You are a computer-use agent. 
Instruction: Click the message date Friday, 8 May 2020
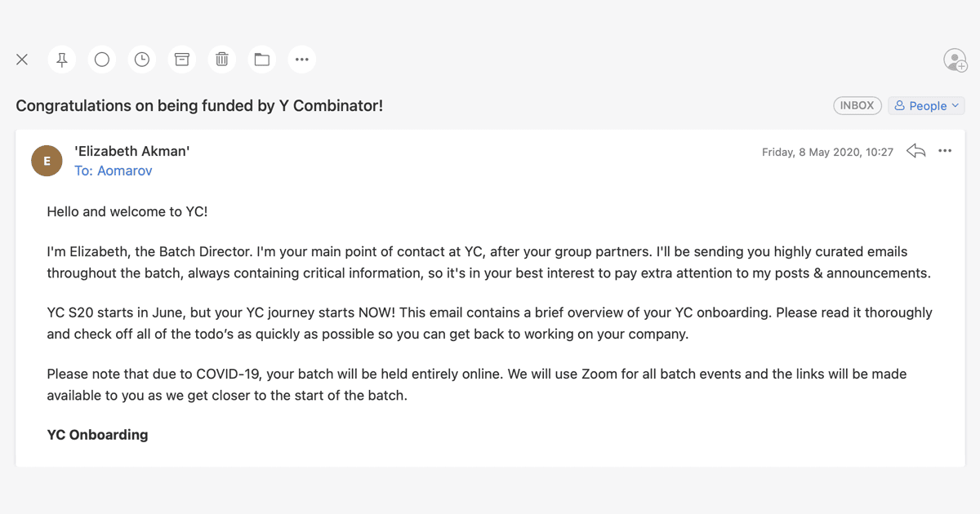click(827, 152)
